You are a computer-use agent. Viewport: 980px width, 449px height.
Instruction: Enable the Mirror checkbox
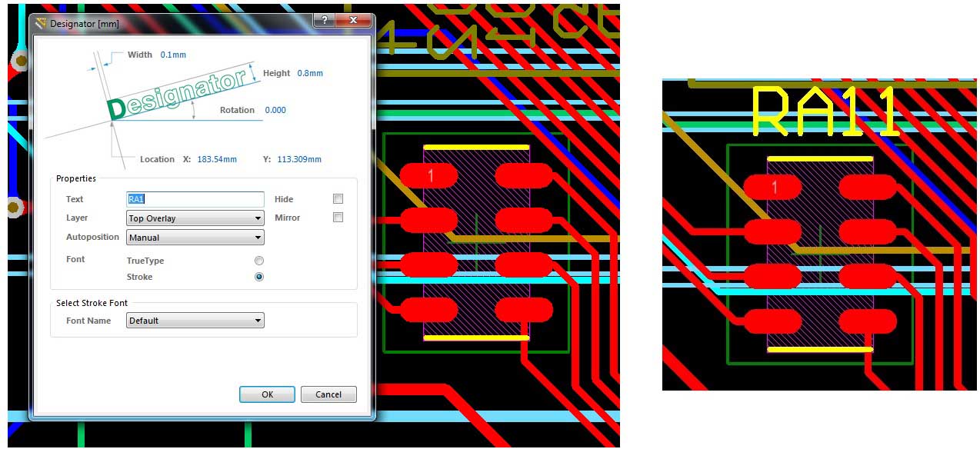(338, 218)
